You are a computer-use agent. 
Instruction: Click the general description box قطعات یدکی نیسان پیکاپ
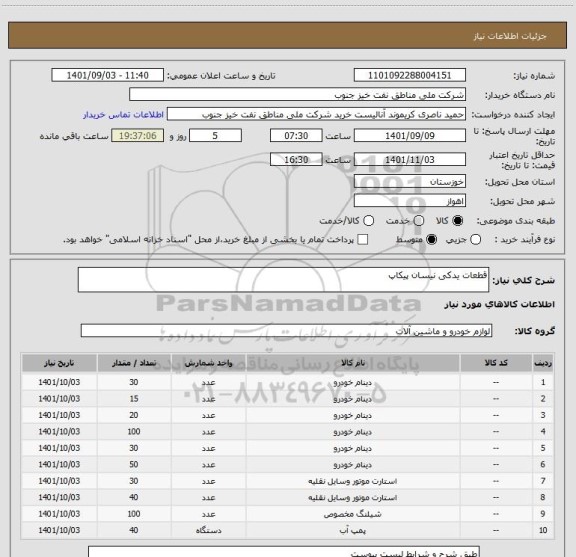[283, 280]
